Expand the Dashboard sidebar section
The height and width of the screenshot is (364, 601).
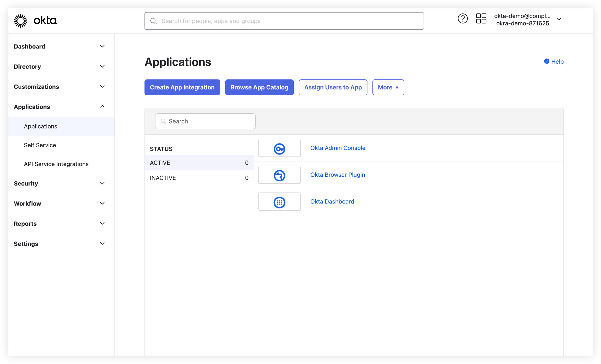102,46
